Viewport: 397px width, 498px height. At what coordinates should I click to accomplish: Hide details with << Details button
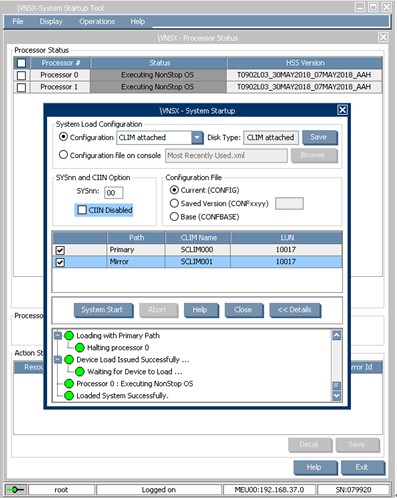pyautogui.click(x=295, y=310)
